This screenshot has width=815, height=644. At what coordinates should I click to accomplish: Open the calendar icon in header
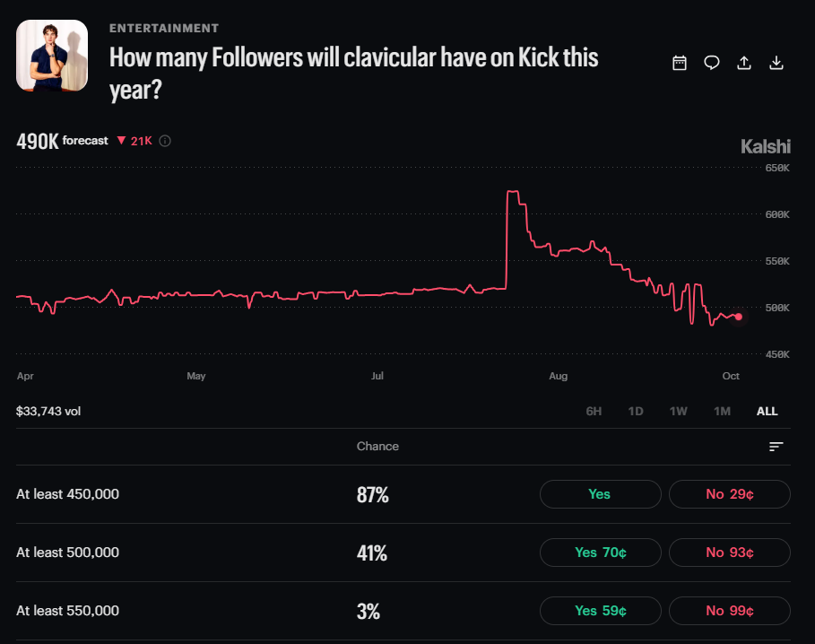click(680, 63)
